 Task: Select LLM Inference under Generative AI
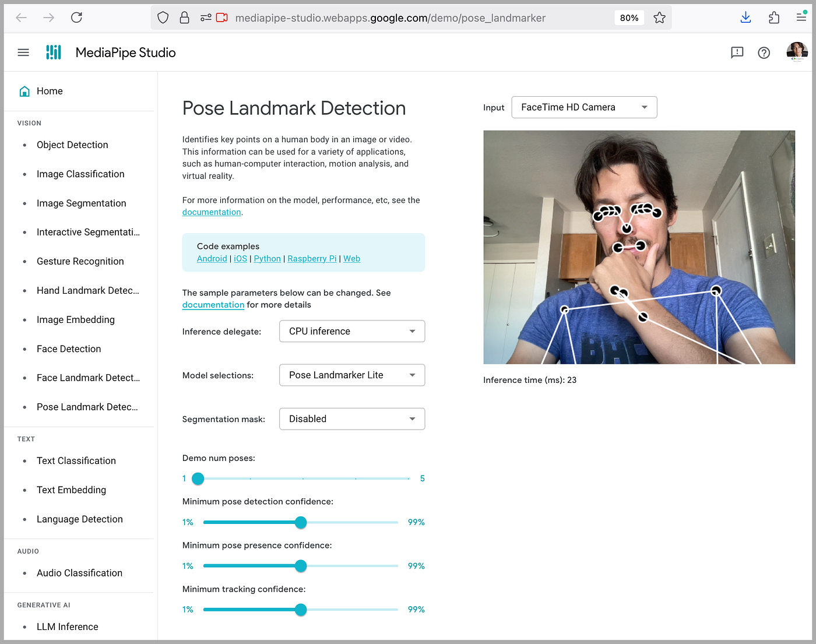click(67, 627)
